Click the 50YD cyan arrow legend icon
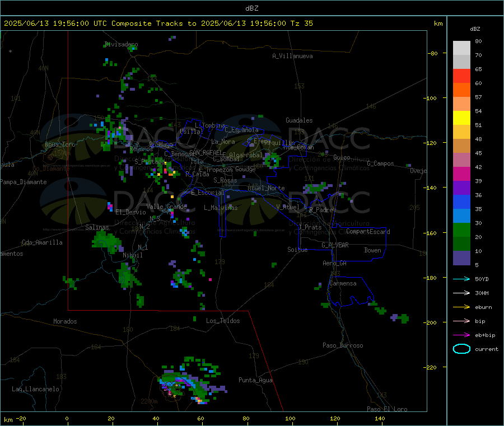 click(461, 279)
